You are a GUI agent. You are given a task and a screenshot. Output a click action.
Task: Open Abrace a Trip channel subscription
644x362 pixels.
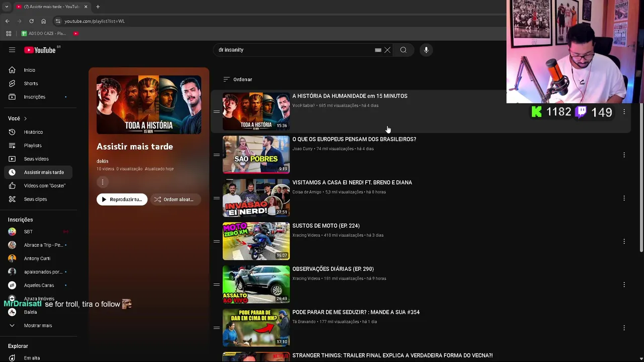(x=38, y=245)
